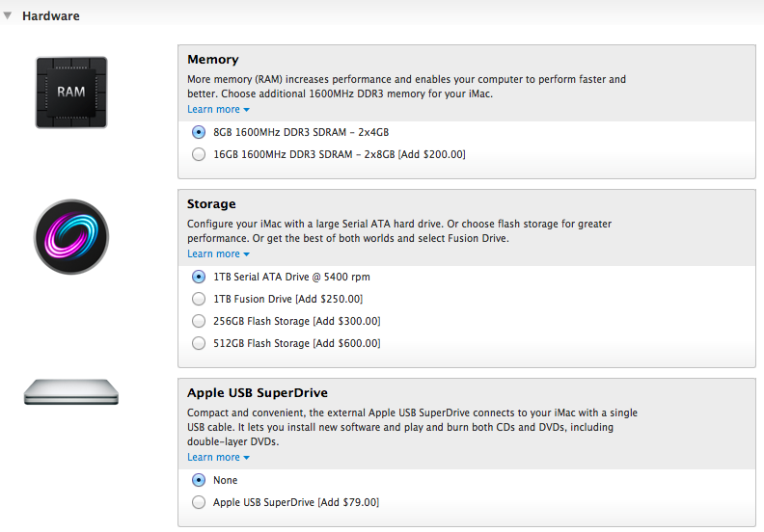Image resolution: width=764 pixels, height=532 pixels.
Task: Select 8GB 1600MHz DDR3 SDRAM option
Action: pyautogui.click(x=199, y=132)
